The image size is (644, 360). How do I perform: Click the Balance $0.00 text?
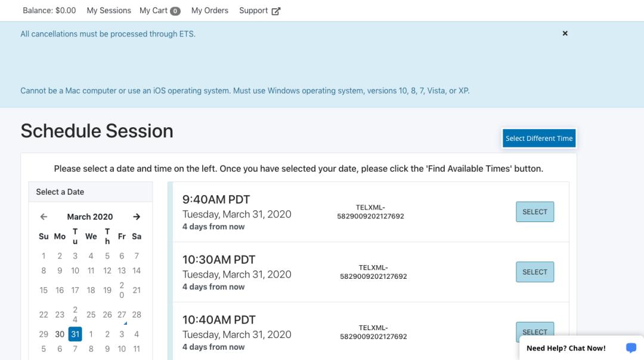[49, 10]
